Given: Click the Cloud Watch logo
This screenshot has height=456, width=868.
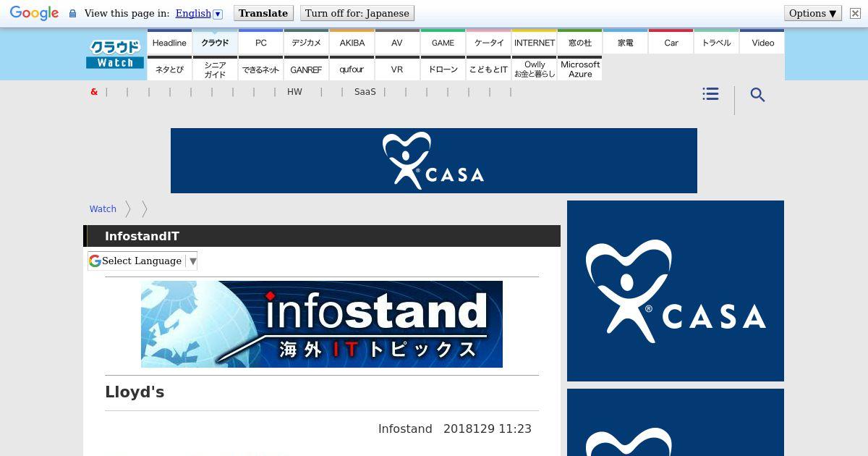Looking at the screenshot, I should [x=115, y=54].
